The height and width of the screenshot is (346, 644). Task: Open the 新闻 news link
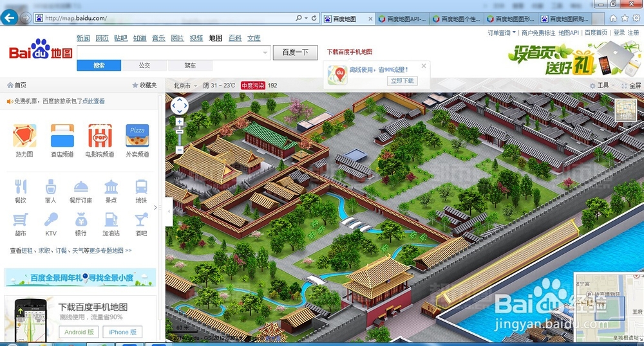click(83, 38)
